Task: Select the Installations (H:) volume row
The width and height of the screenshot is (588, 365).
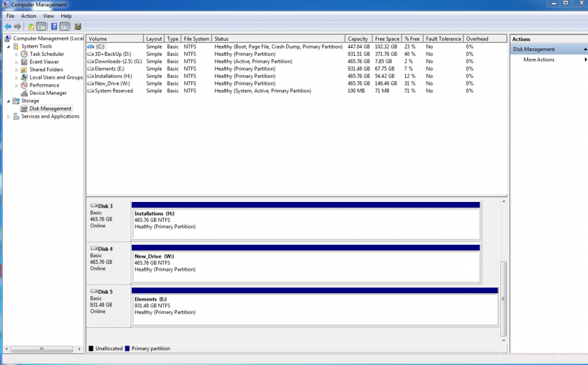Action: (x=296, y=76)
